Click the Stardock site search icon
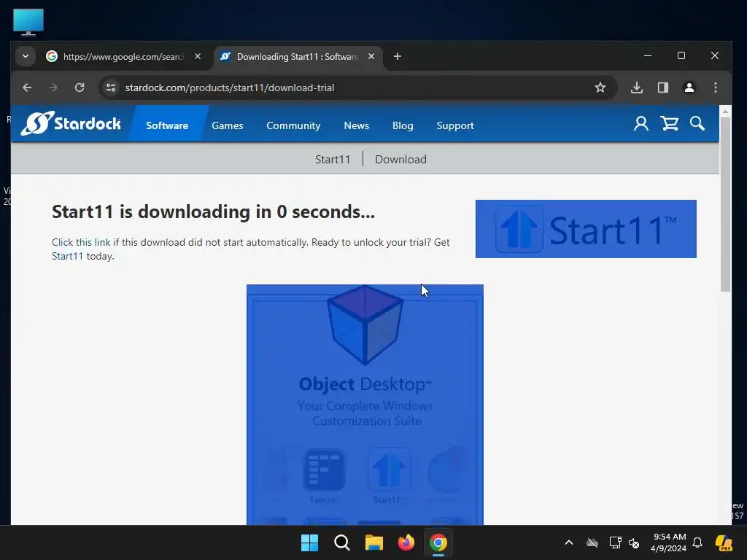747x560 pixels. pyautogui.click(x=697, y=124)
